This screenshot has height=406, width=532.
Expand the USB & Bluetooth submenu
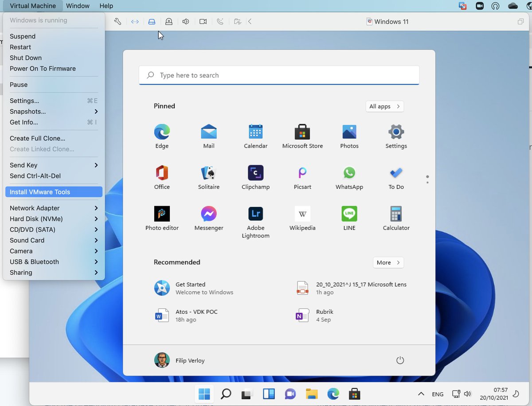[54, 262]
